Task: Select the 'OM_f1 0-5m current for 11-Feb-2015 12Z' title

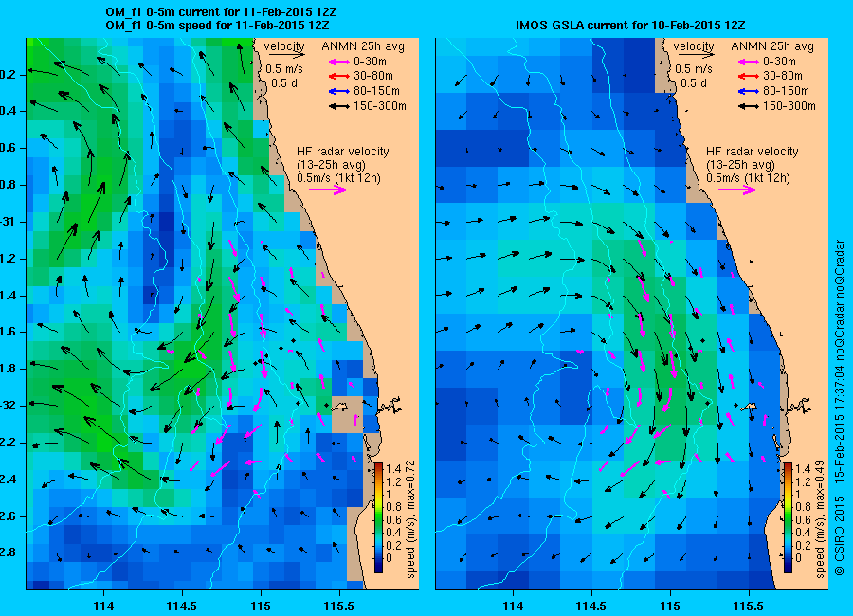Action: tap(221, 12)
